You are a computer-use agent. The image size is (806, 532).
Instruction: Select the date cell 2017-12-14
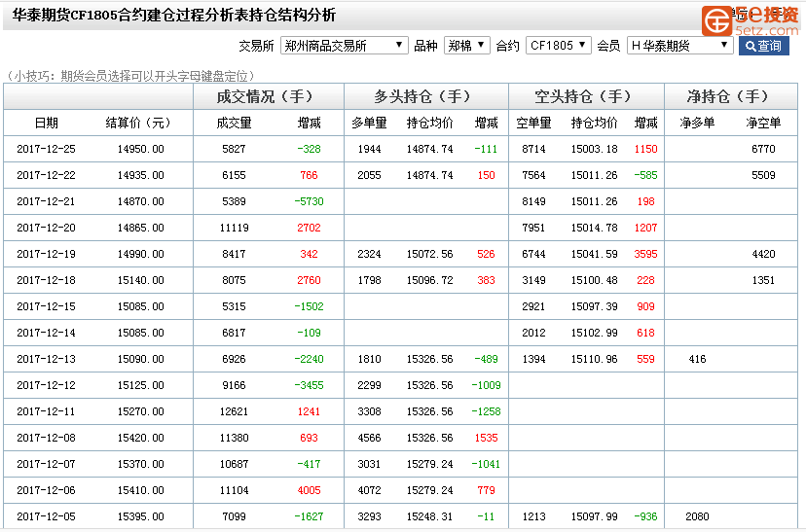point(47,333)
